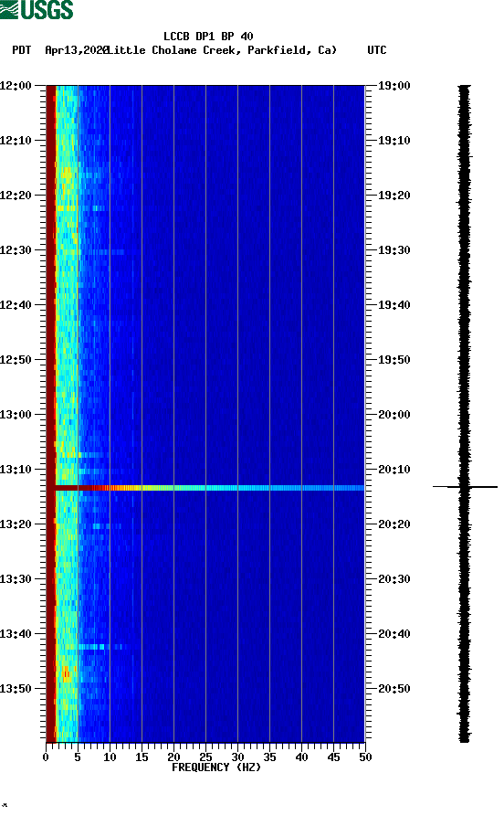Click the 12:40 PDT time label
Viewport: 504px width, 815px height.
point(16,305)
